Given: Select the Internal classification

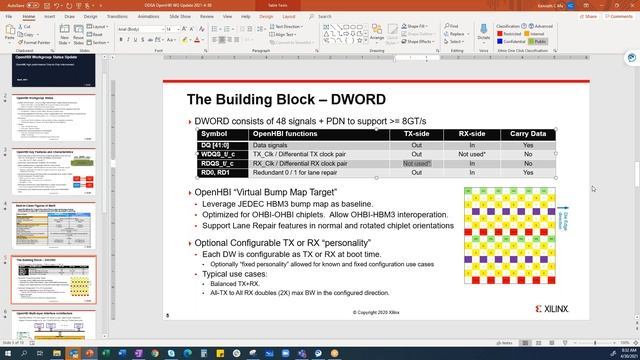Looking at the screenshot, I should [x=534, y=34].
